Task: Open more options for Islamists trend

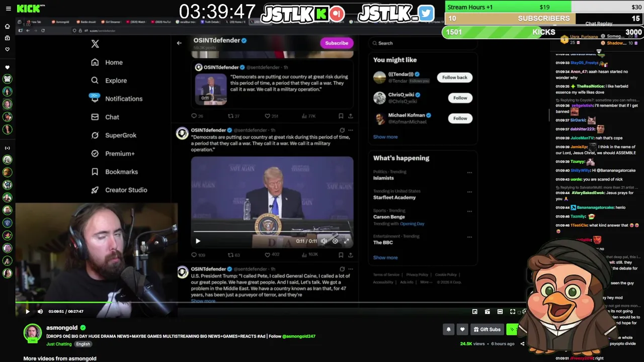Action: coord(469,172)
